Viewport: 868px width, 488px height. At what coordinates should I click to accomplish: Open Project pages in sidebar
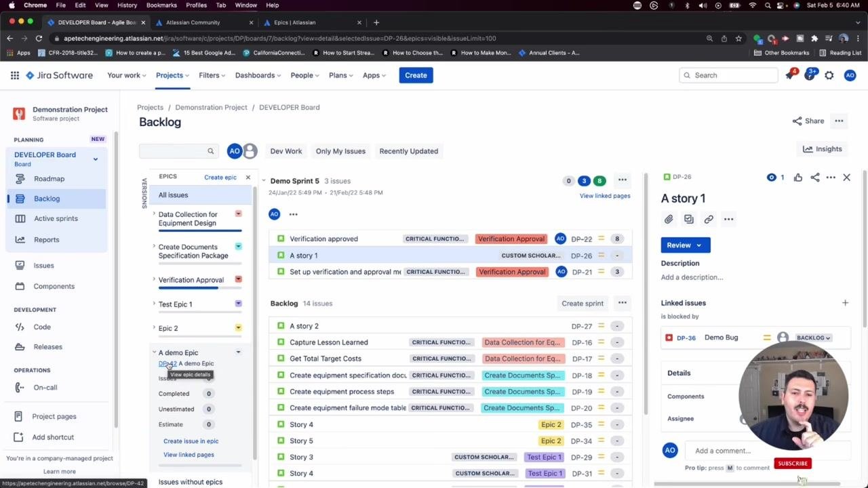coord(54,416)
